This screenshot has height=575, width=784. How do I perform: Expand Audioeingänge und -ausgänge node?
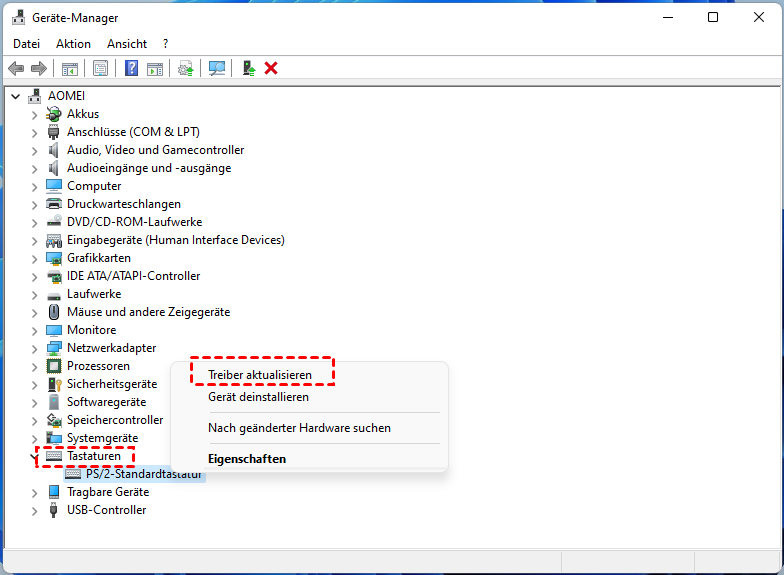click(x=34, y=168)
